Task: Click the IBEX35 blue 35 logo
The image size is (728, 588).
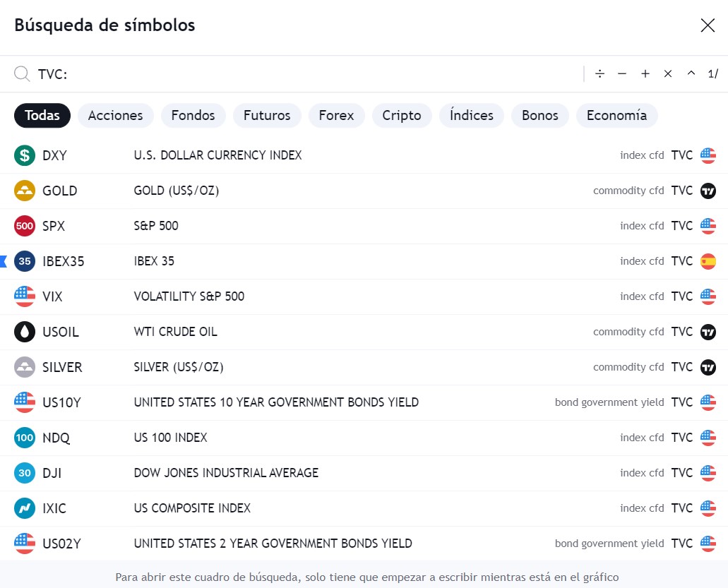Action: [25, 261]
